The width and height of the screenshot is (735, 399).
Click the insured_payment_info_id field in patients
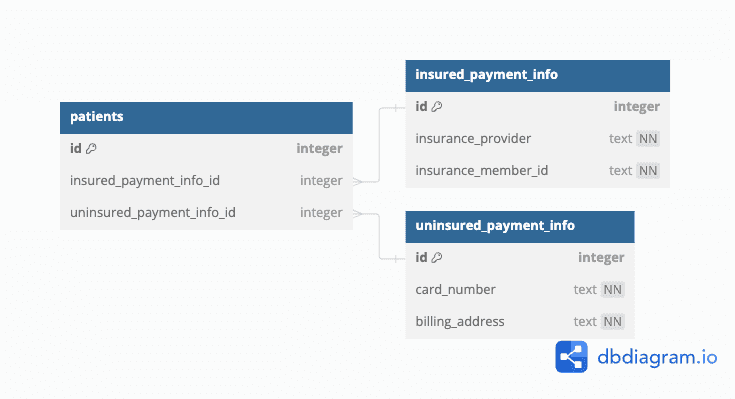click(206, 181)
